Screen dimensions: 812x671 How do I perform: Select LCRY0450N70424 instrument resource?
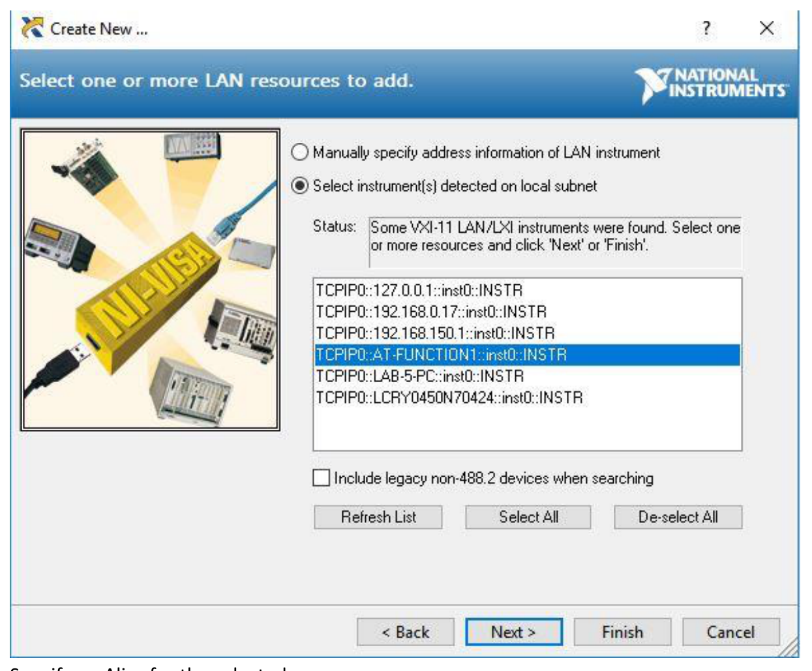click(x=527, y=398)
